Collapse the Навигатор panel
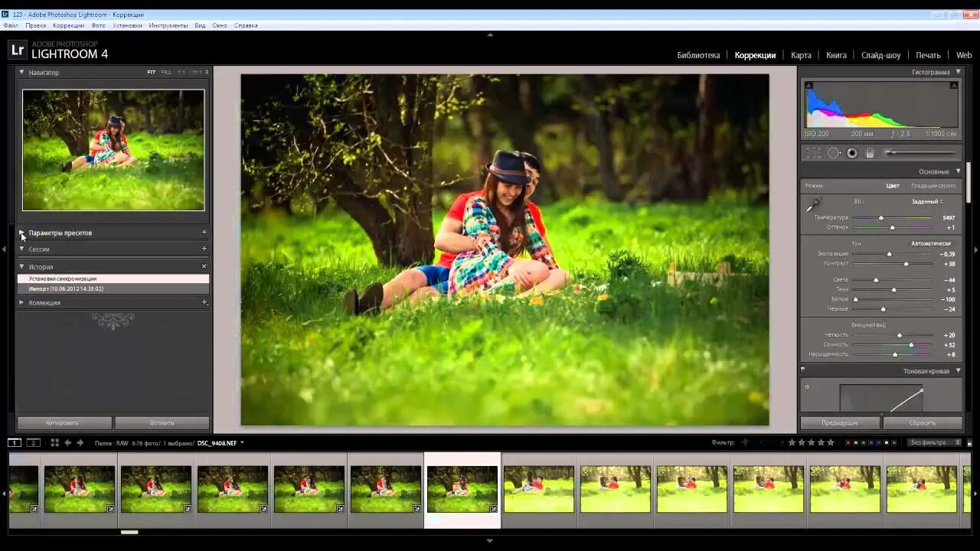980x551 pixels. click(21, 72)
